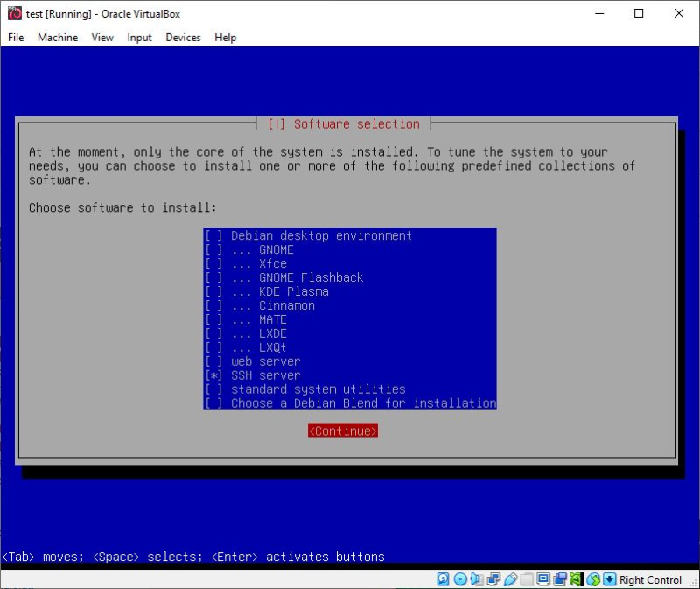Click the Tab moves help text
Viewport: 700px width, 589px height.
[x=193, y=557]
